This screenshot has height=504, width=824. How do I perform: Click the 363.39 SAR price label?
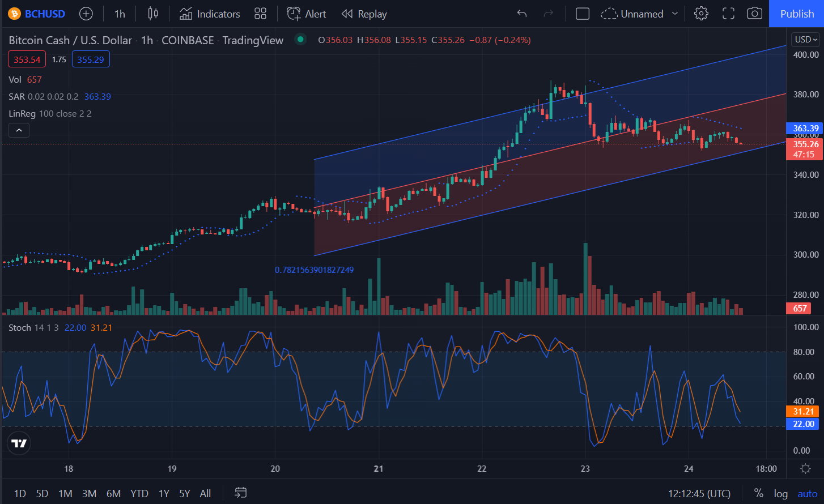[804, 129]
